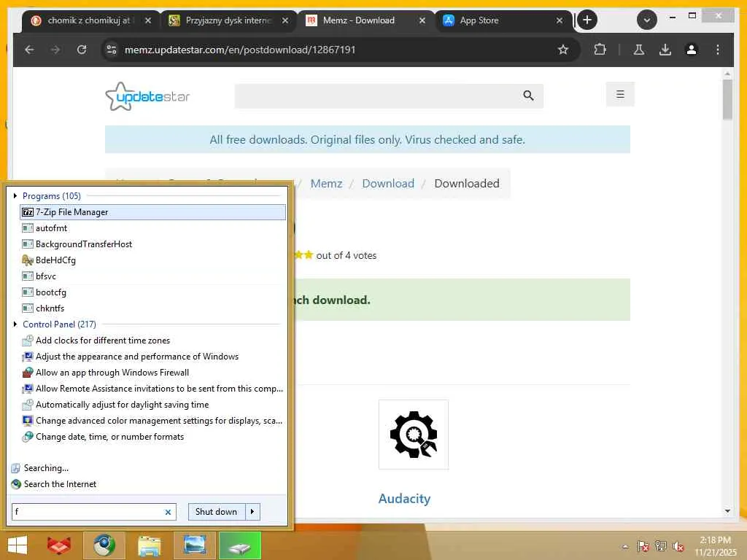Open Chrome Labs flask icon
Viewport: 747px width, 560px height.
click(x=639, y=50)
